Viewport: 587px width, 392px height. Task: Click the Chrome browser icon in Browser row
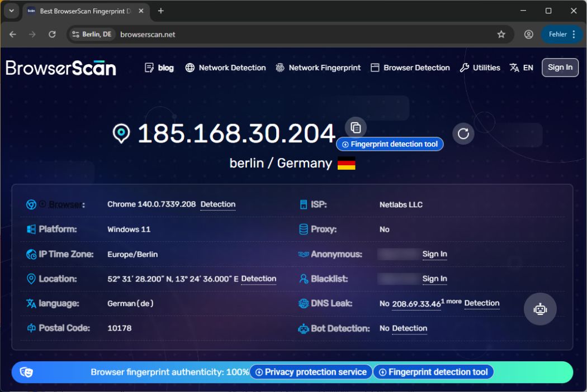point(31,204)
